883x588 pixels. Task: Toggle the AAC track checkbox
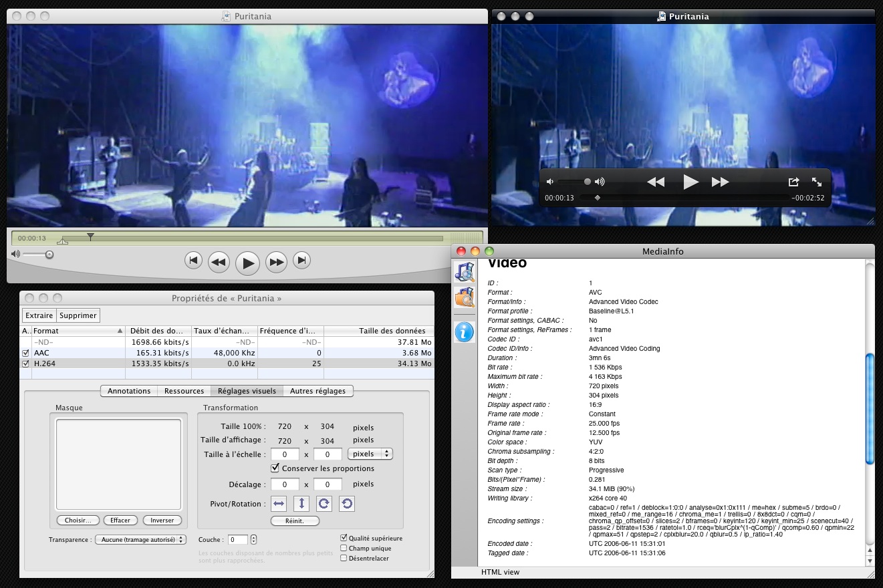(x=26, y=353)
